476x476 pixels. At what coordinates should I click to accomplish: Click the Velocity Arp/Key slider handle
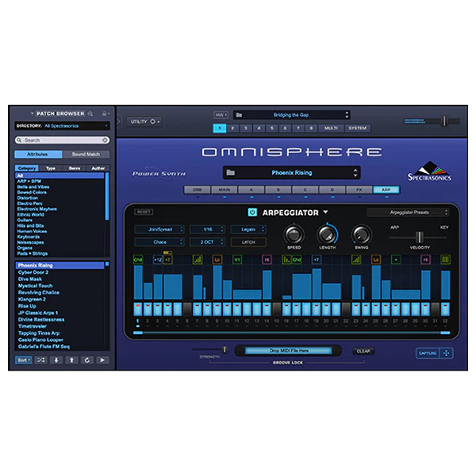(419, 236)
